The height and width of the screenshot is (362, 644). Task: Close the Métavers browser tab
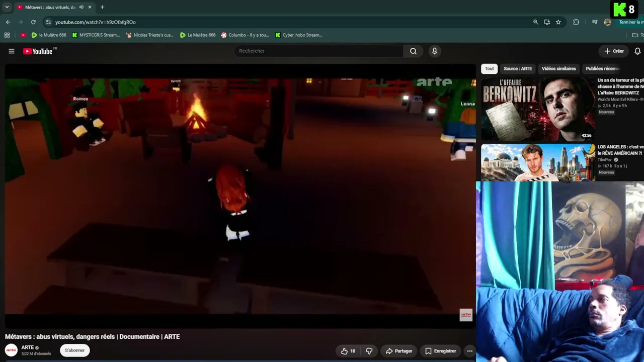click(x=90, y=7)
